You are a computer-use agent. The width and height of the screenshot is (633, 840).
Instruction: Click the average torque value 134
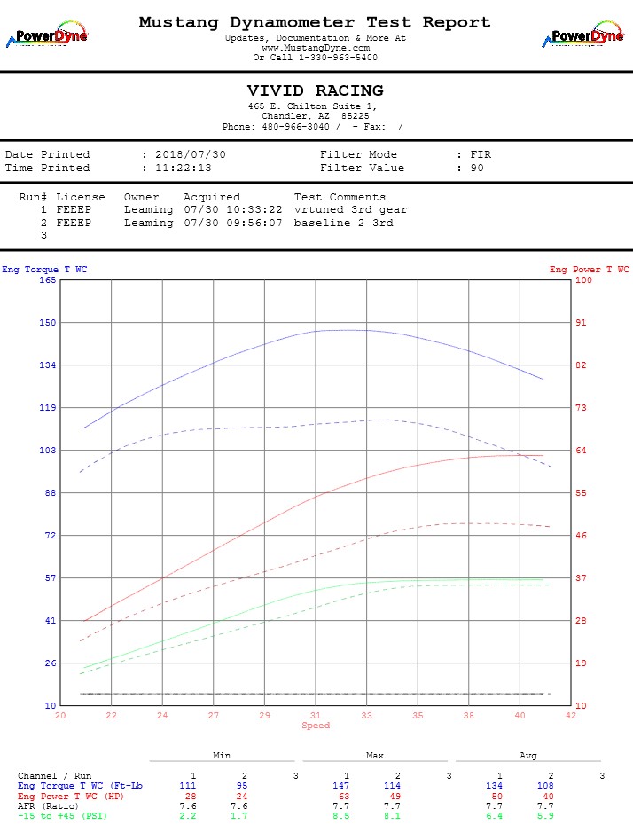point(494,786)
